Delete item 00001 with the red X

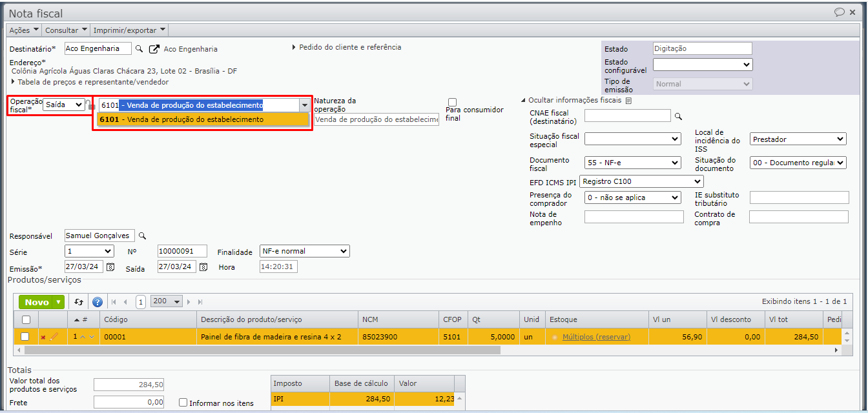pos(43,337)
